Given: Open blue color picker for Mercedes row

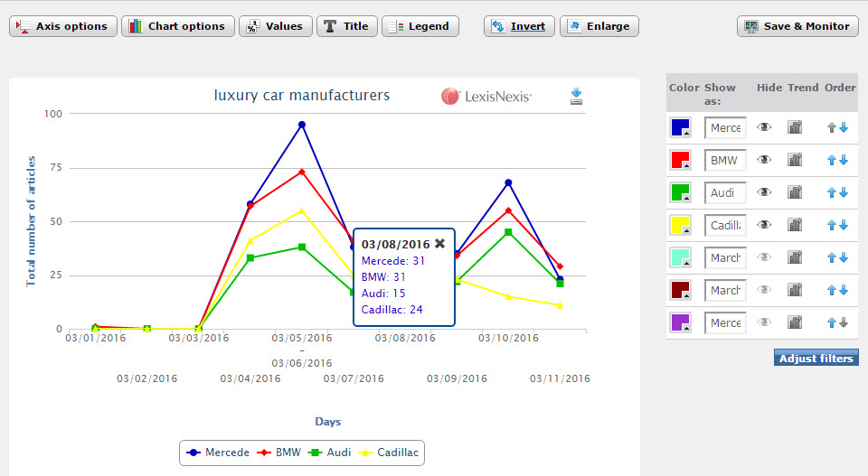Looking at the screenshot, I should [680, 127].
